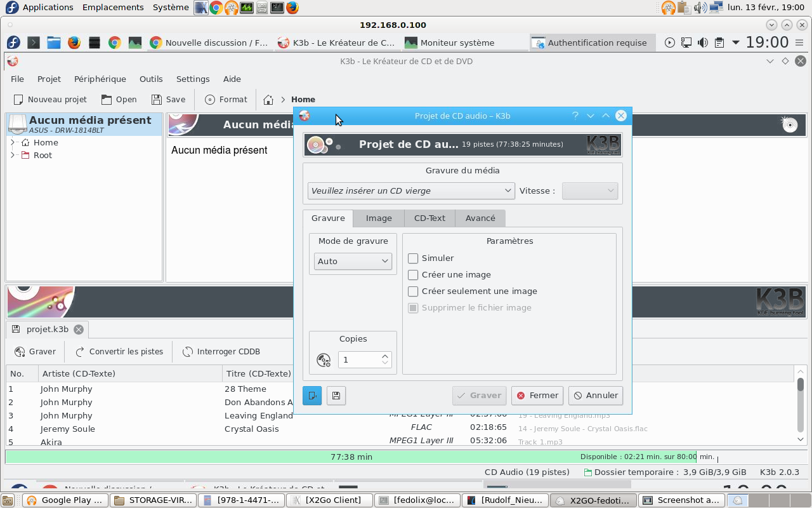The image size is (812, 508).
Task: Click the volume icon in the top-right tray
Action: point(700,8)
